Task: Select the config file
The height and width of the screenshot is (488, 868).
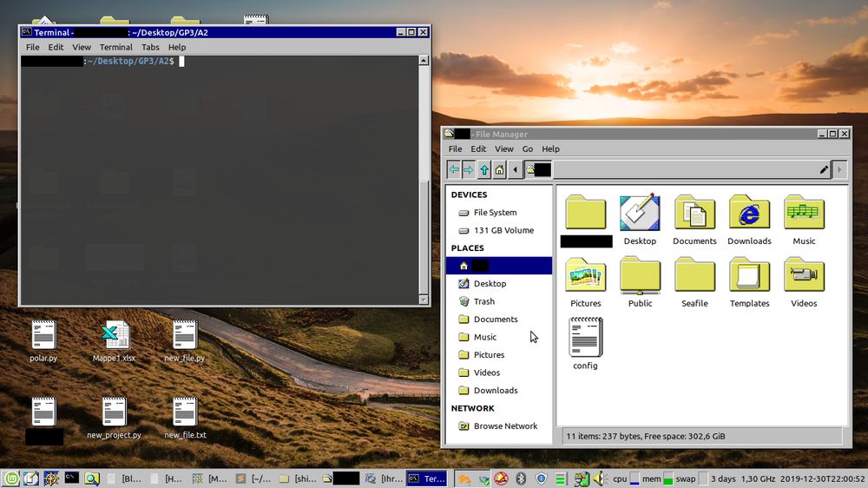Action: tap(586, 344)
